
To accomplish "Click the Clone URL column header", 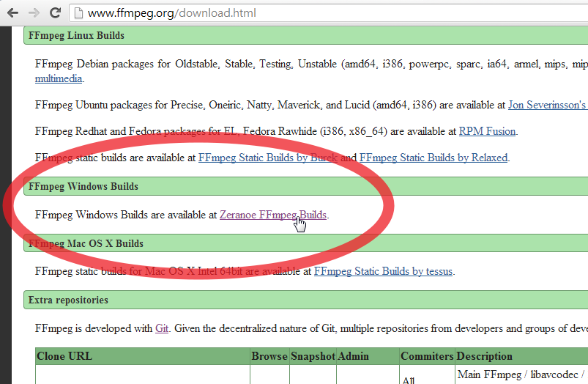I will 143,356.
